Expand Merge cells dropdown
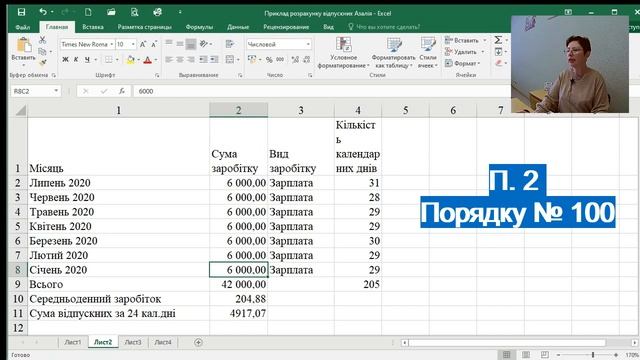 coord(238,60)
